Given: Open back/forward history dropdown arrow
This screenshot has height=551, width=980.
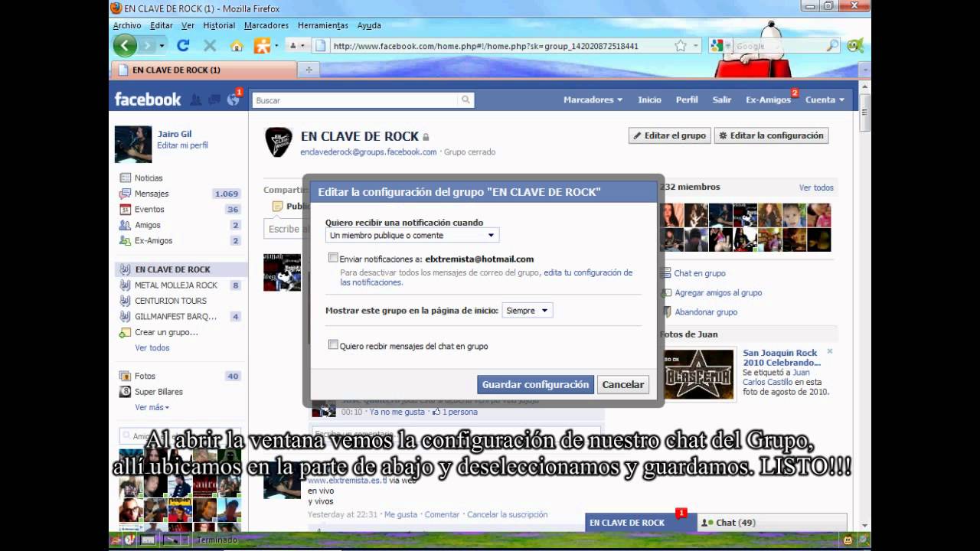Looking at the screenshot, I should coord(162,46).
